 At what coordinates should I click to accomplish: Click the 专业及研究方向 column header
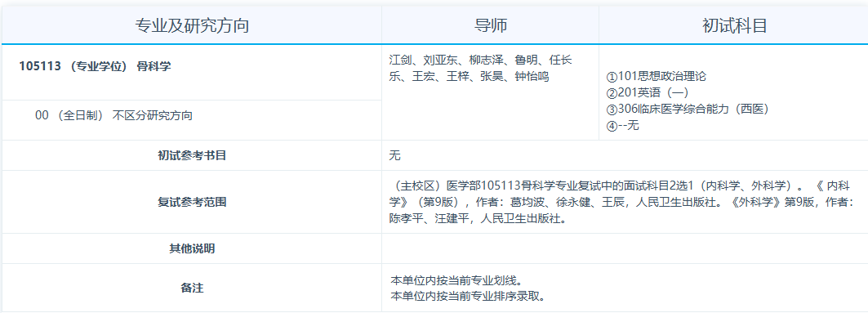(x=192, y=25)
